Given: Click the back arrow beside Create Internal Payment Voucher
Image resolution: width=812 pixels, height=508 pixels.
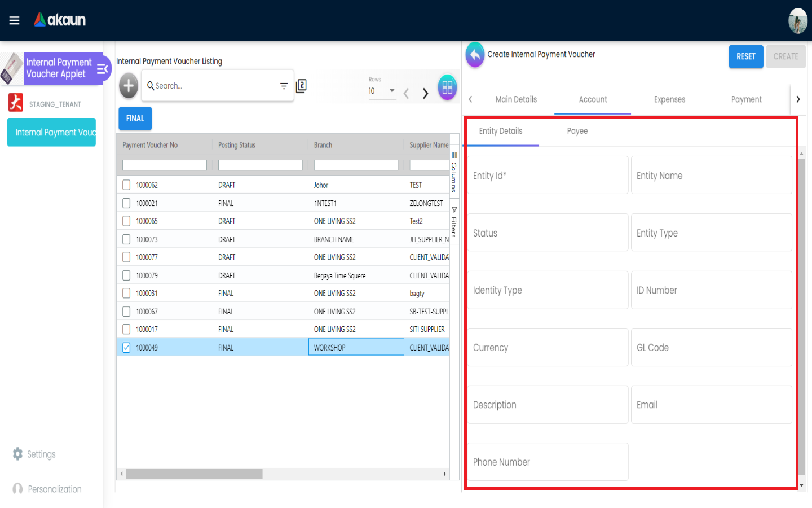Looking at the screenshot, I should [x=475, y=55].
